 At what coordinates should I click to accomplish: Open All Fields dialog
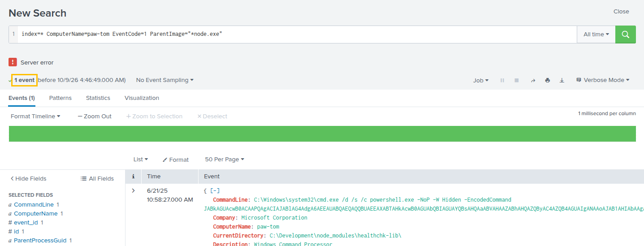pyautogui.click(x=97, y=178)
